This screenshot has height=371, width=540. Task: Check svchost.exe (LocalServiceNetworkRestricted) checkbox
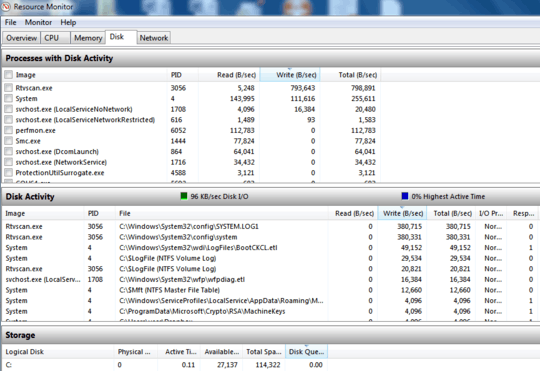[x=9, y=120]
